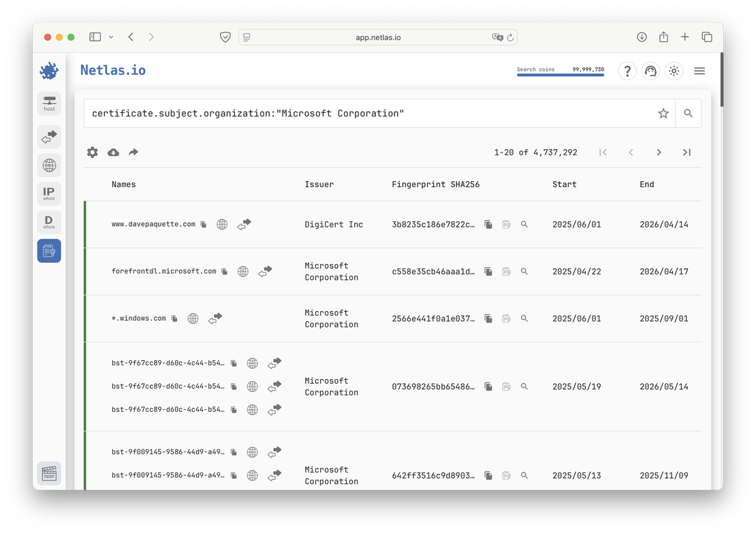
Task: Click the search query input field
Action: [368, 114]
